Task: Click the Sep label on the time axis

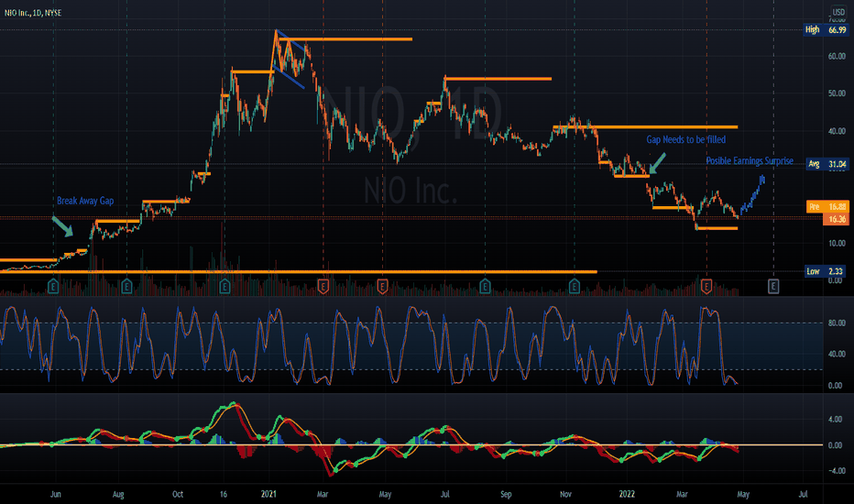Action: click(506, 494)
